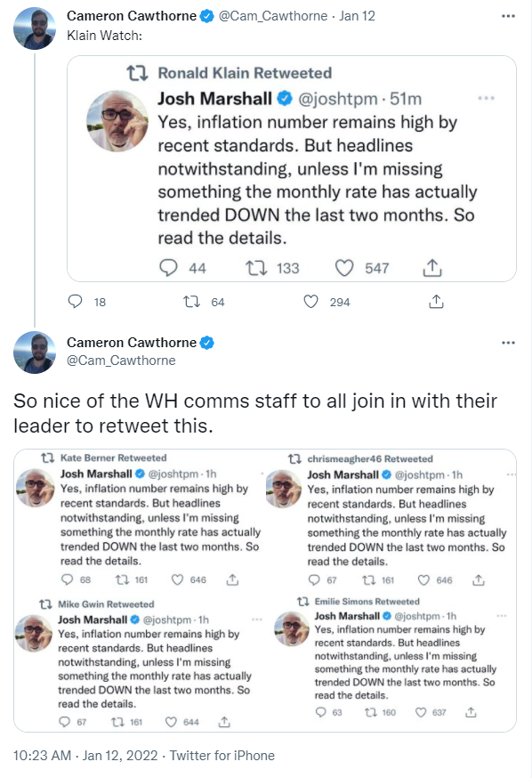532x778 pixels.
Task: Click the 10:23 AM Jan 12, 2022 timestamp
Action: (85, 756)
